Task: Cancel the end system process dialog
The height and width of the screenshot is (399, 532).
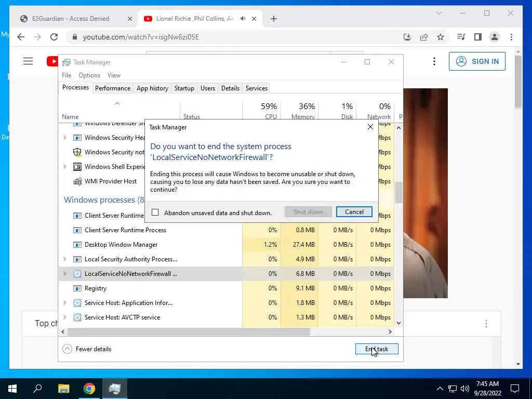Action: (354, 212)
